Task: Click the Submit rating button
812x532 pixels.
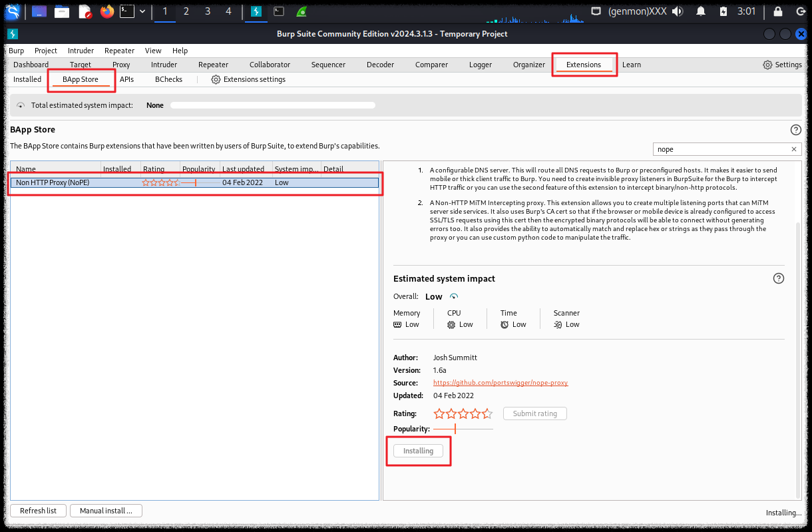Action: click(x=534, y=413)
